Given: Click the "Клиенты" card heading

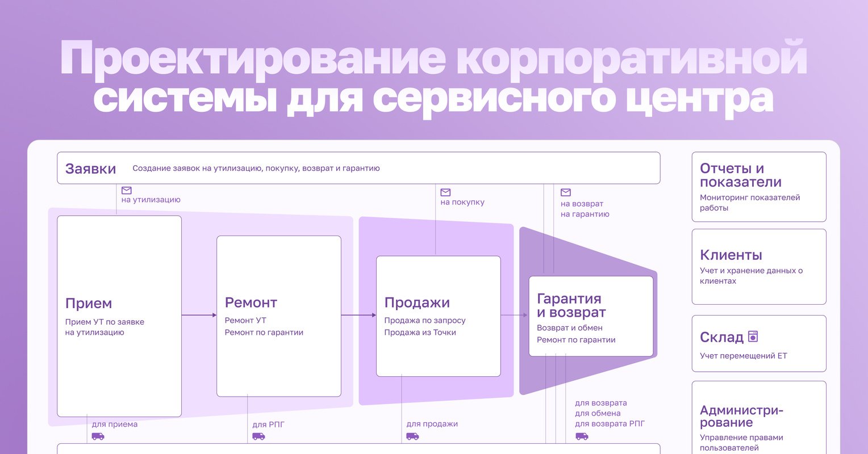Looking at the screenshot, I should (x=731, y=255).
